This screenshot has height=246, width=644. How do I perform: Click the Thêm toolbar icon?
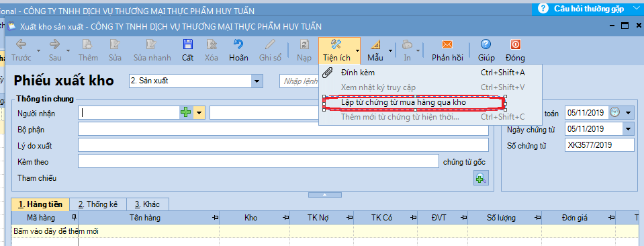pyautogui.click(x=87, y=44)
